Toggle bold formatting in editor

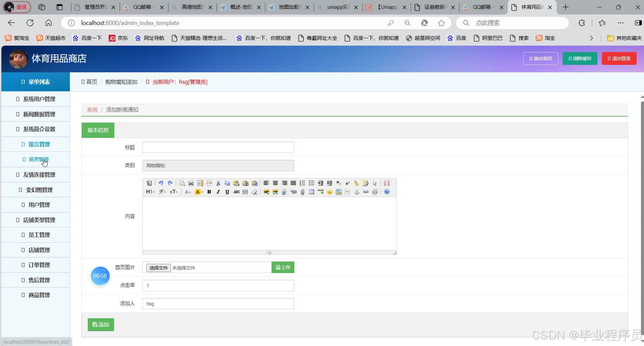click(209, 192)
